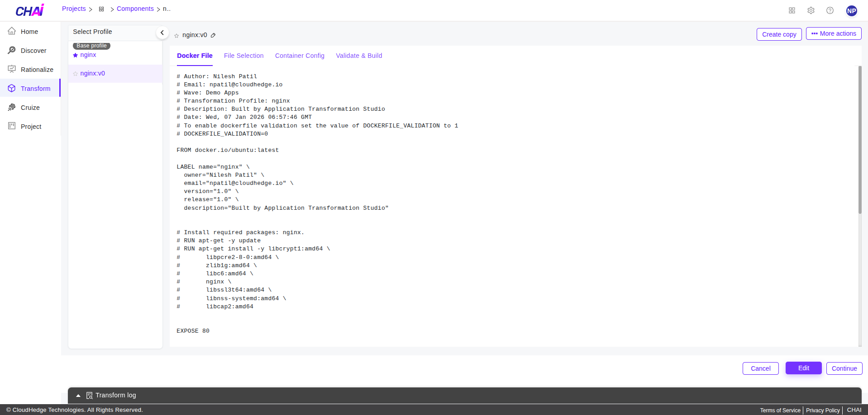Open the help question mark icon
This screenshot has height=415, width=868.
830,10
